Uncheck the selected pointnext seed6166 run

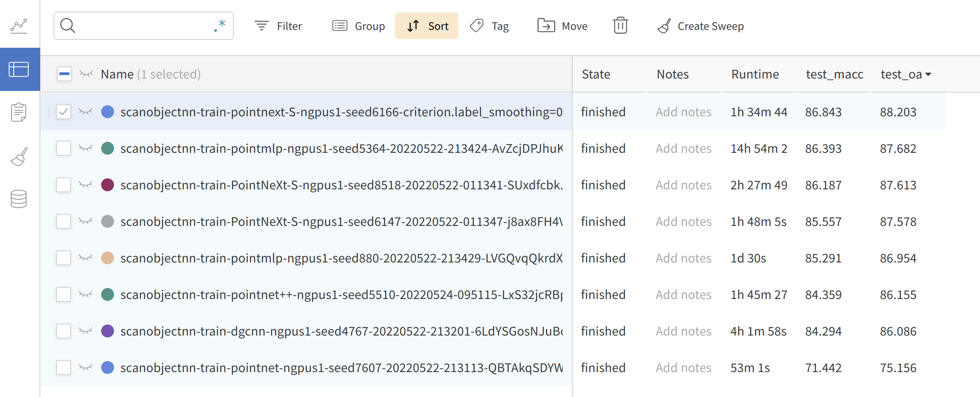point(63,112)
